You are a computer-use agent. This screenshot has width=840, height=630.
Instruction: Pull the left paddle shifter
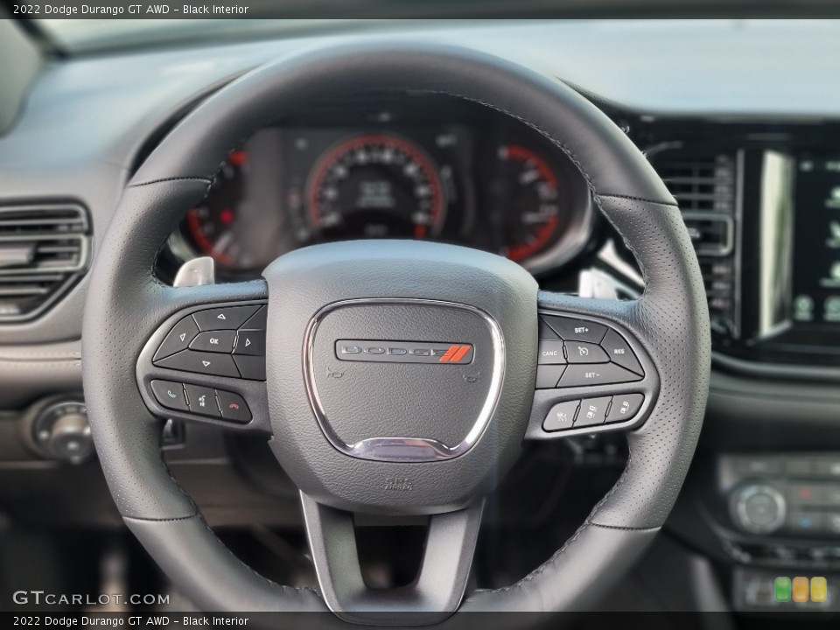pos(194,271)
